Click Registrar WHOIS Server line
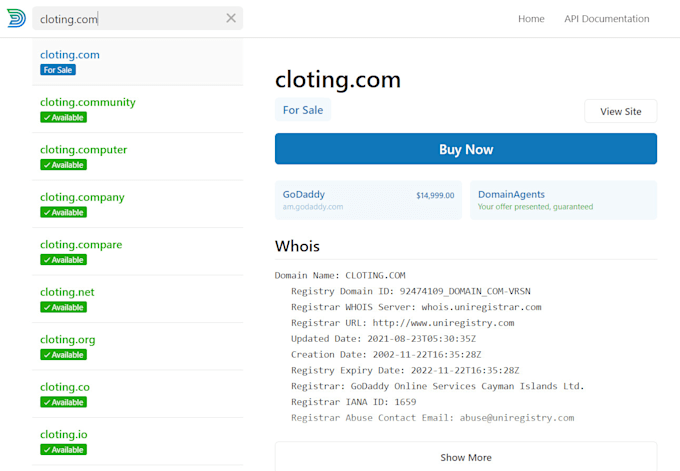 pos(416,307)
